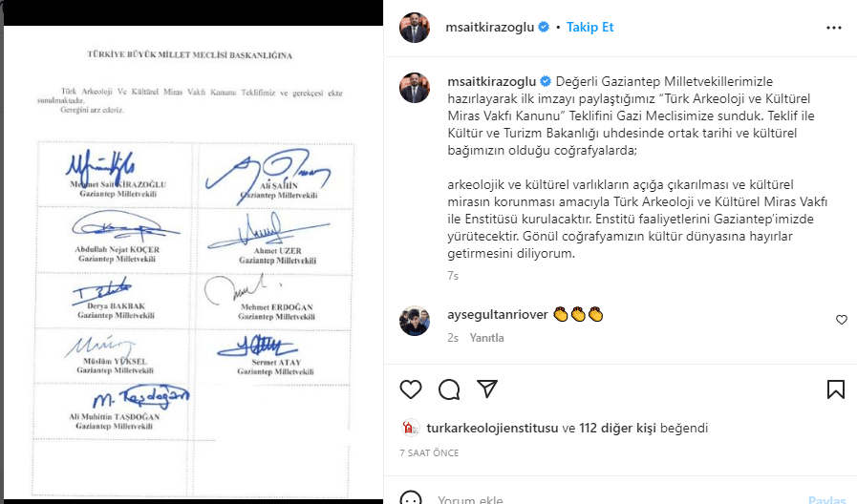Viewport: 857px width, 504px height.
Task: Open aysegultanriover's username link
Action: pos(498,314)
